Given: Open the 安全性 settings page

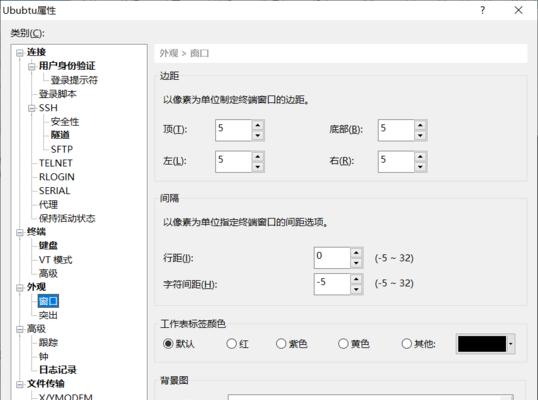Looking at the screenshot, I should tap(65, 121).
